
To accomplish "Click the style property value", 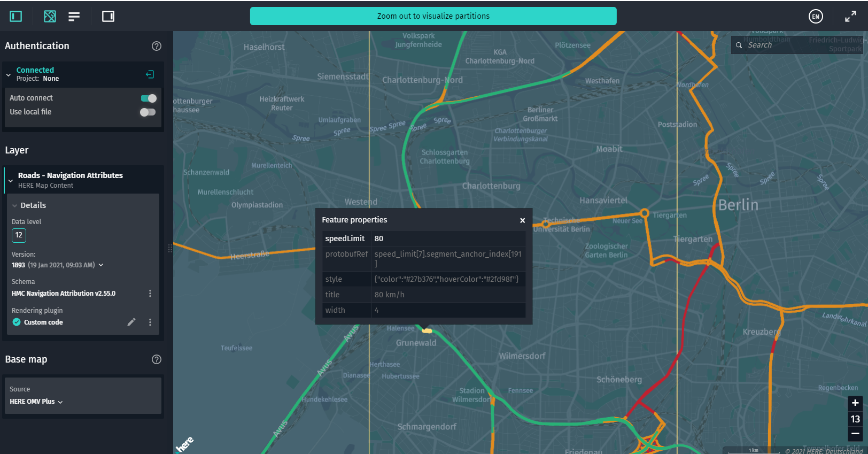I will [x=446, y=279].
